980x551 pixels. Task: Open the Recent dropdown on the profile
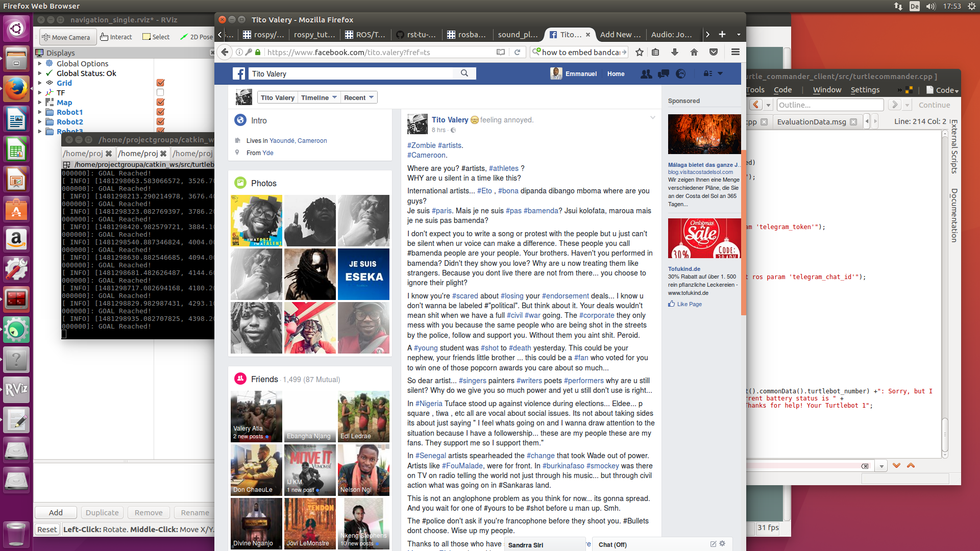pyautogui.click(x=359, y=97)
